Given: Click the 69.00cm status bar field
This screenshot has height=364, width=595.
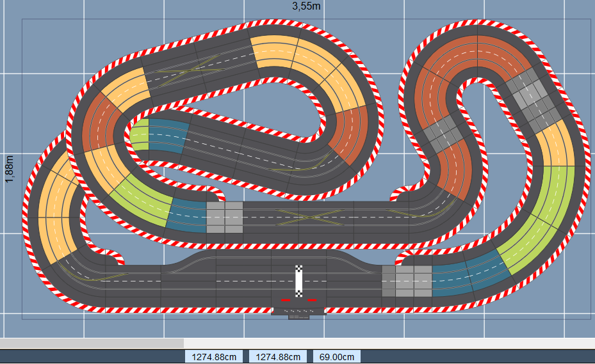Looking at the screenshot, I should click(x=337, y=357).
